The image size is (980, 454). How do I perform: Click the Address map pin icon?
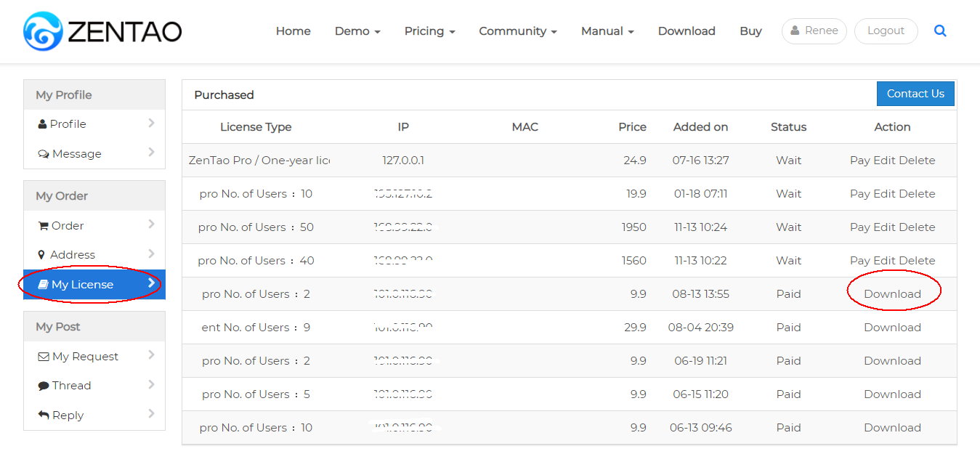[41, 255]
